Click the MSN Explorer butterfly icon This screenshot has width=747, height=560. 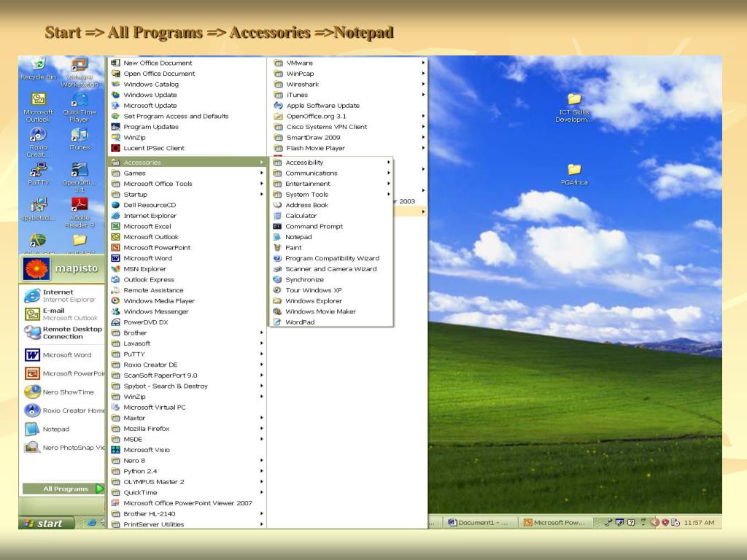(x=115, y=269)
